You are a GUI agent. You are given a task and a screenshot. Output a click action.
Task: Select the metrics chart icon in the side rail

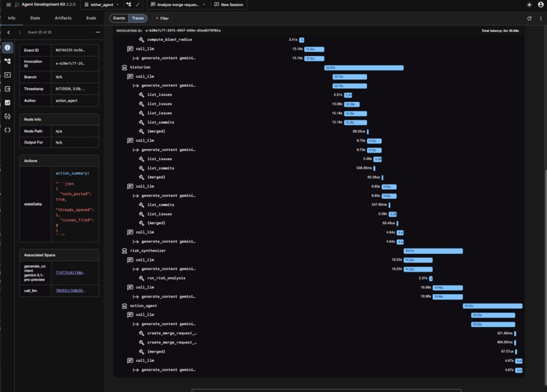tap(8, 103)
